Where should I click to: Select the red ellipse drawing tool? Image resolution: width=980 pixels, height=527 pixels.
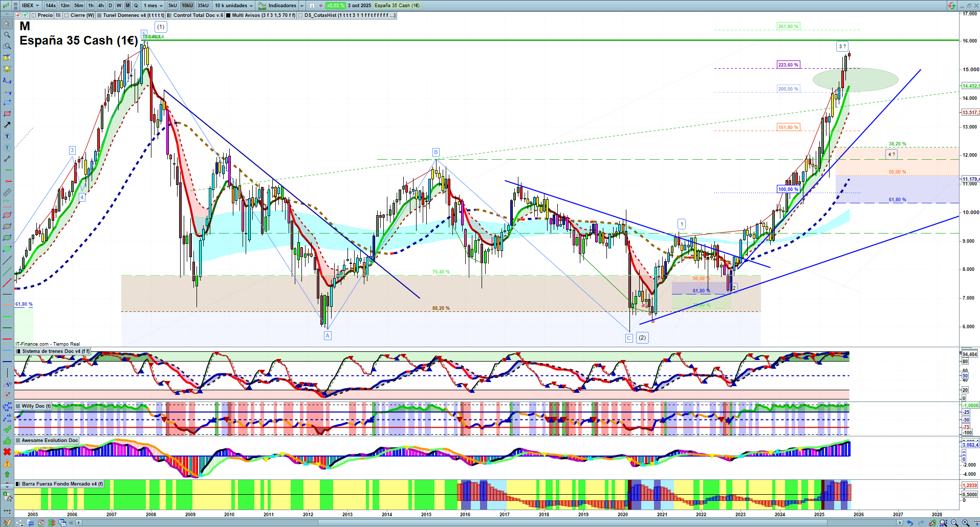click(x=7, y=215)
